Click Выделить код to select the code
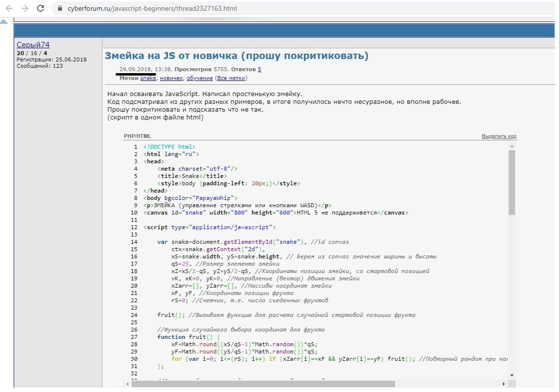The height and width of the screenshot is (392, 559). click(x=499, y=136)
